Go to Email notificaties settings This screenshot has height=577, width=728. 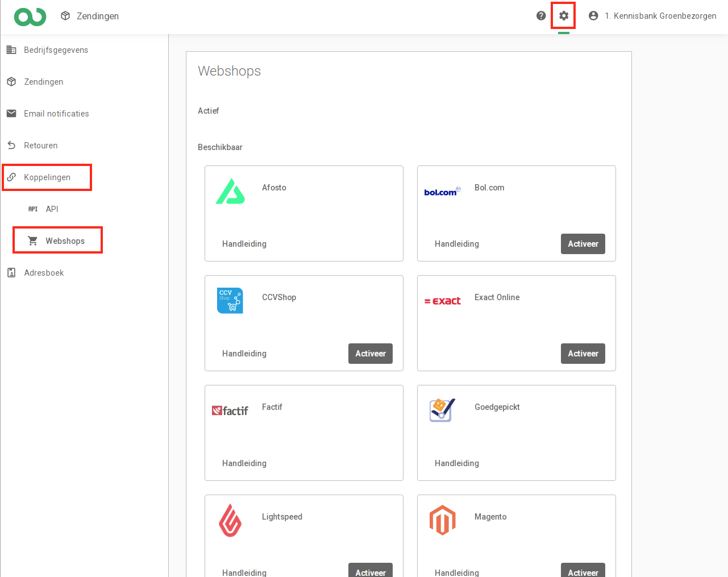pos(56,114)
